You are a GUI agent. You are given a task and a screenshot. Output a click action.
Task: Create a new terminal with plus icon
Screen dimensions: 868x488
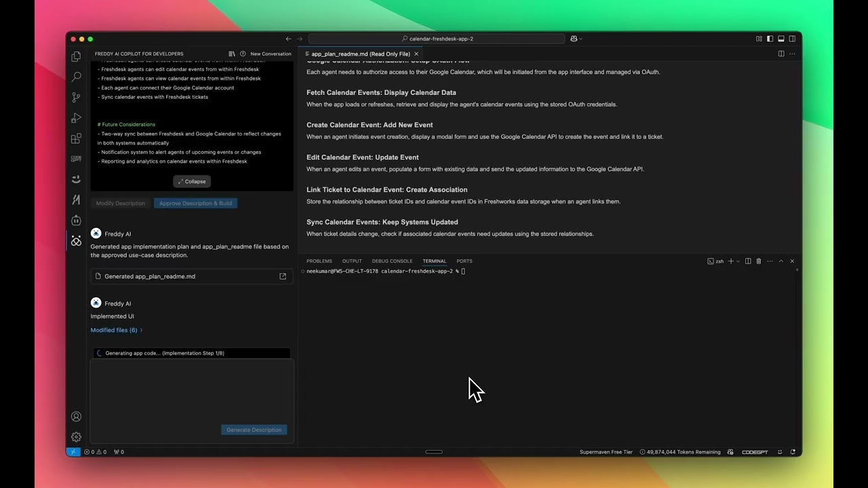coord(730,261)
